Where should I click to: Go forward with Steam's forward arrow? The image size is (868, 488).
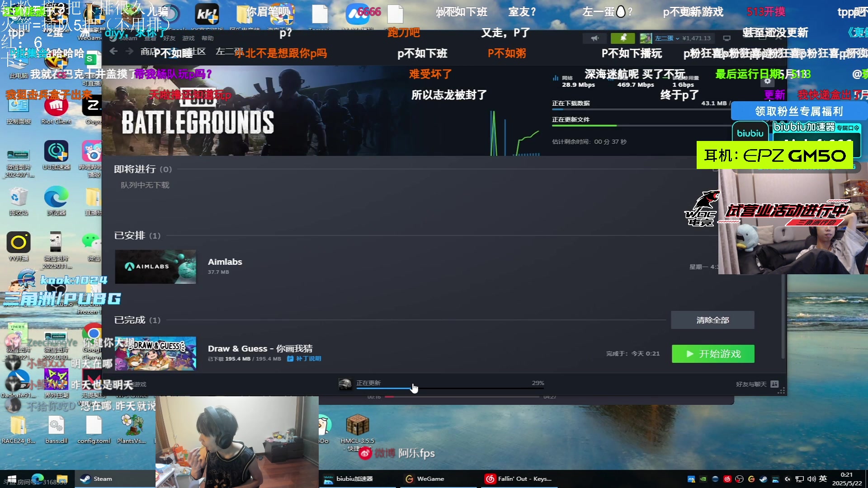[x=129, y=52]
